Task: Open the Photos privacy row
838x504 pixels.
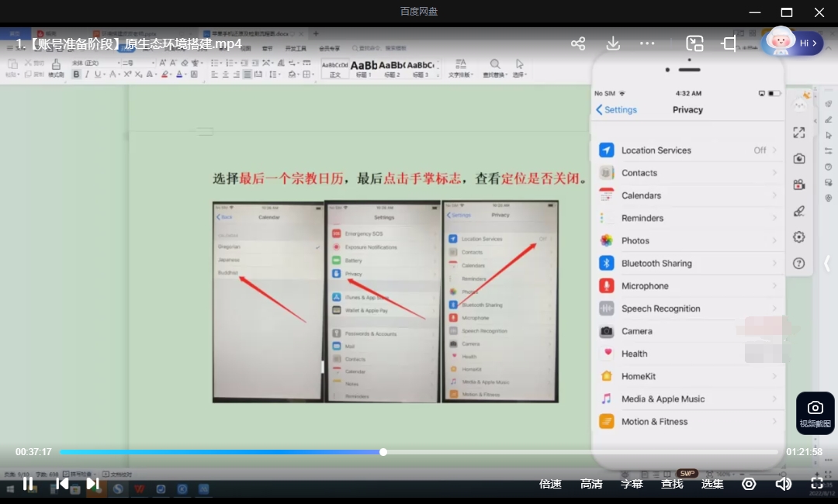Action: [x=687, y=241]
